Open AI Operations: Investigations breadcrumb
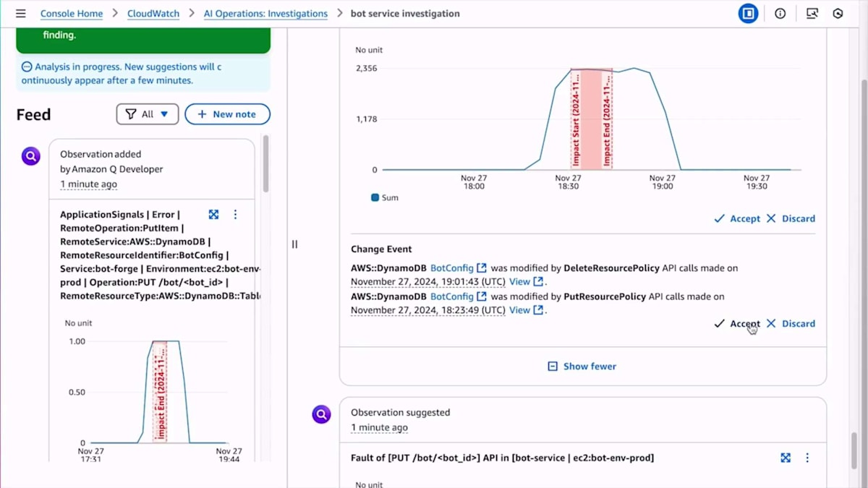868x488 pixels. pos(265,14)
